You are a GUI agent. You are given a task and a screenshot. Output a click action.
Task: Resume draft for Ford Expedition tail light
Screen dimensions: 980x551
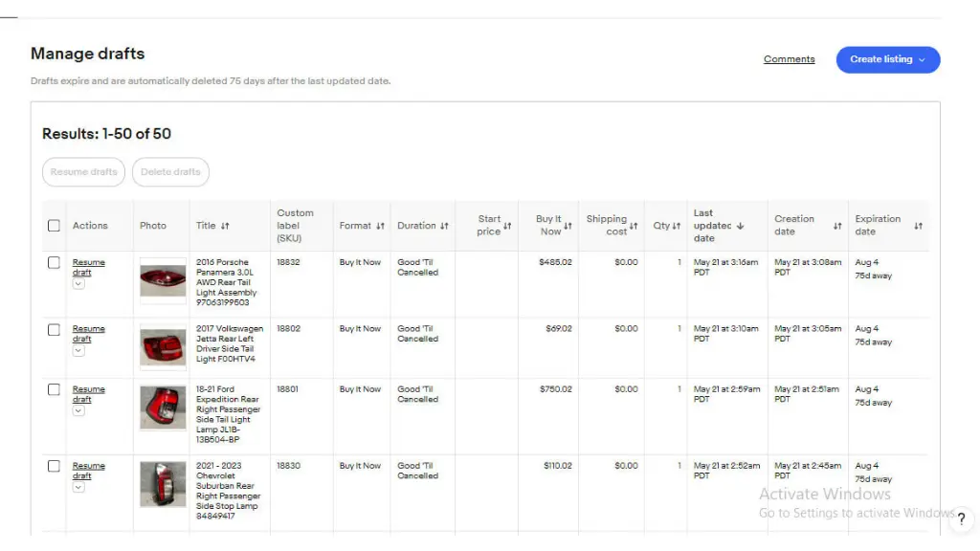coord(88,394)
